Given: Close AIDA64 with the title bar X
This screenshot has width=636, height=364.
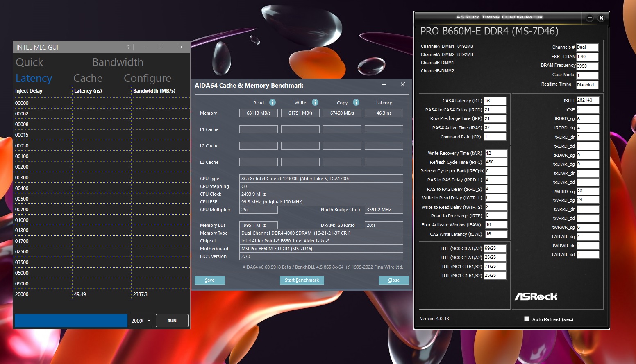Looking at the screenshot, I should [403, 84].
